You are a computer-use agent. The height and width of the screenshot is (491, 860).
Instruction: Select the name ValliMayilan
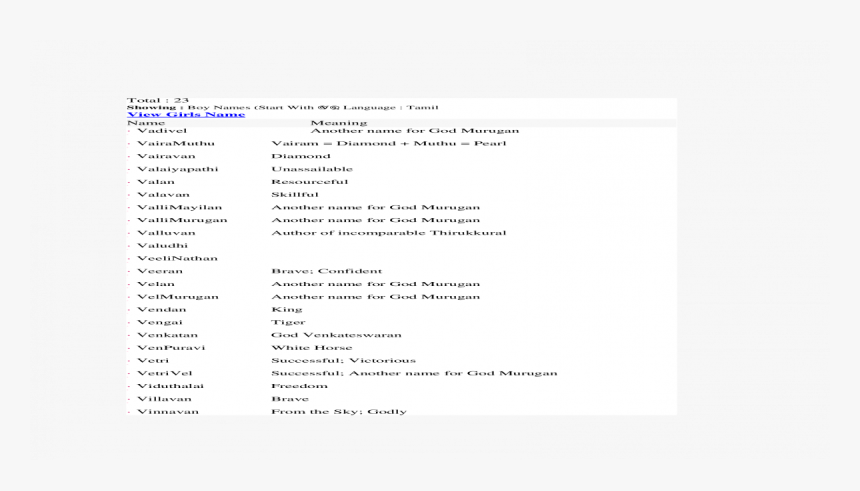coord(179,207)
